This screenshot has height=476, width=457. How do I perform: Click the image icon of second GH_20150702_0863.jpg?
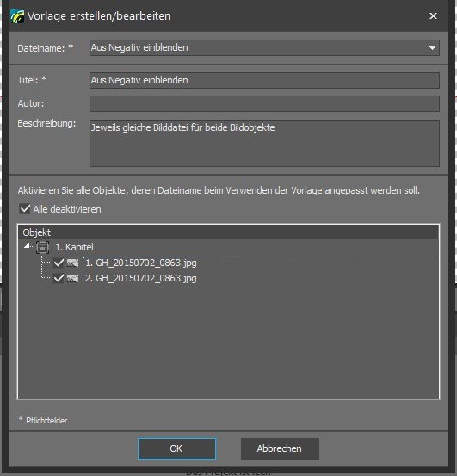[x=72, y=278]
